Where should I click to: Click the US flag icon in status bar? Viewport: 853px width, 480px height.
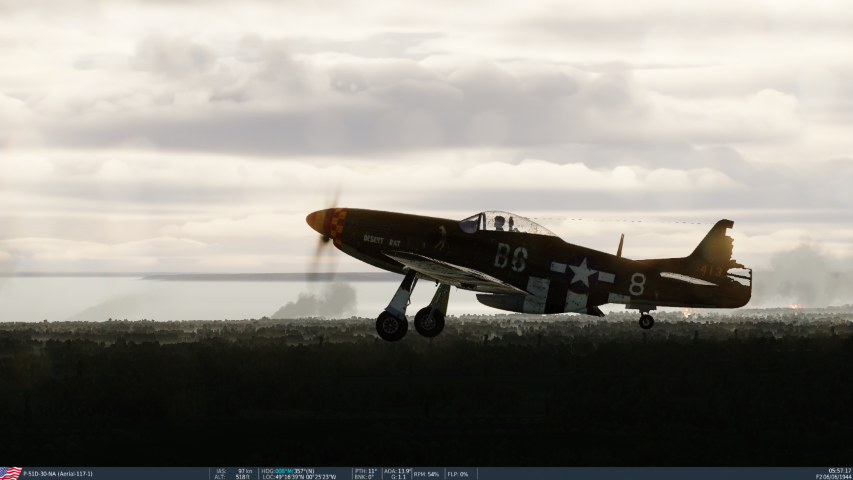[11, 473]
